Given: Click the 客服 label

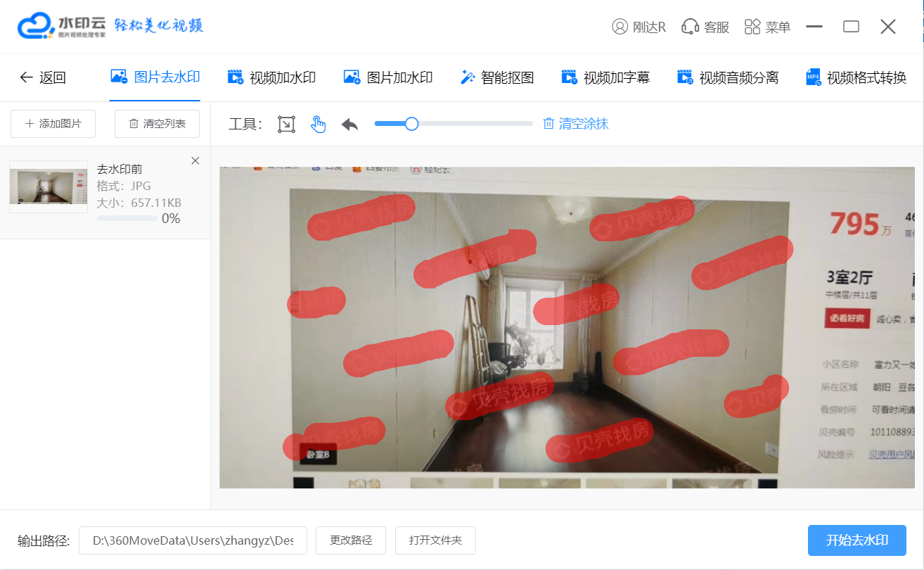Looking at the screenshot, I should 717,27.
